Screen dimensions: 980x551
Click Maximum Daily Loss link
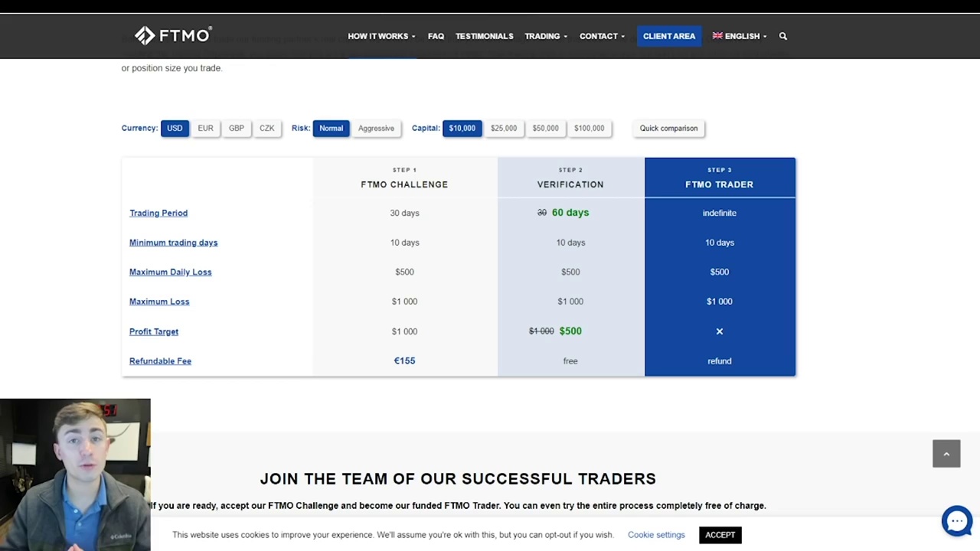tap(170, 272)
